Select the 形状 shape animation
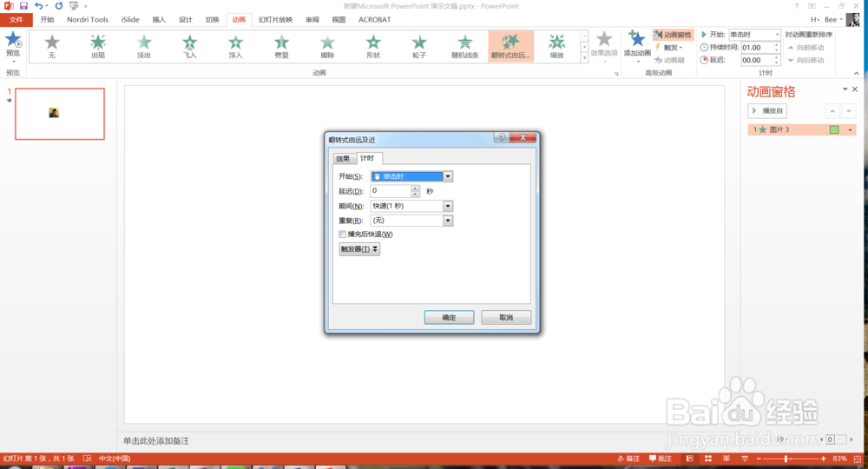868x469 pixels. (x=373, y=46)
